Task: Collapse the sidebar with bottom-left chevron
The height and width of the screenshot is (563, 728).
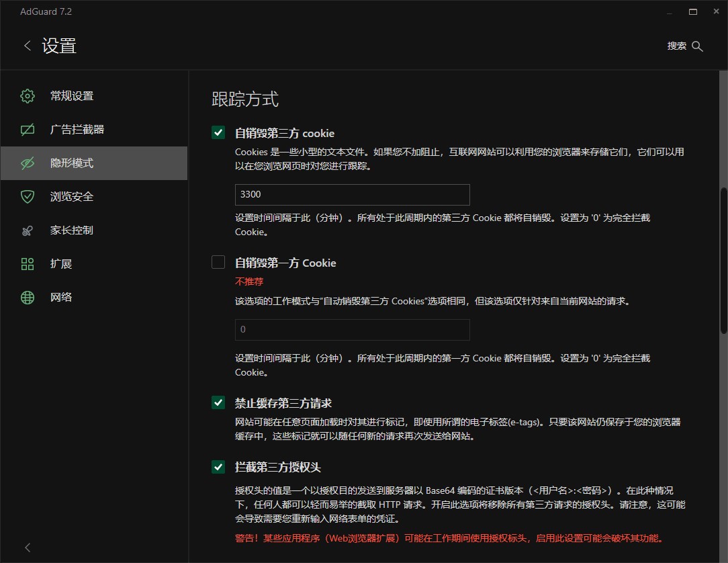Action: point(28,548)
